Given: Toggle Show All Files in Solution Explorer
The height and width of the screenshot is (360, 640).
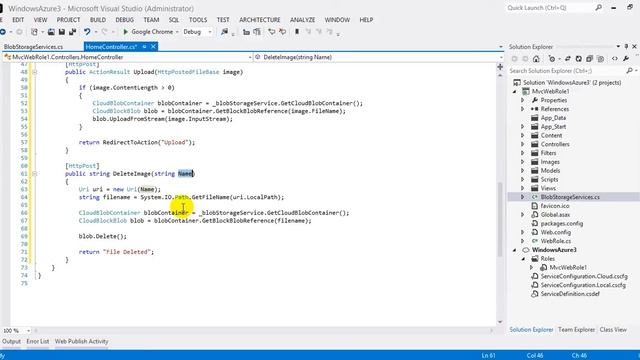Looking at the screenshot, I should [x=600, y=59].
